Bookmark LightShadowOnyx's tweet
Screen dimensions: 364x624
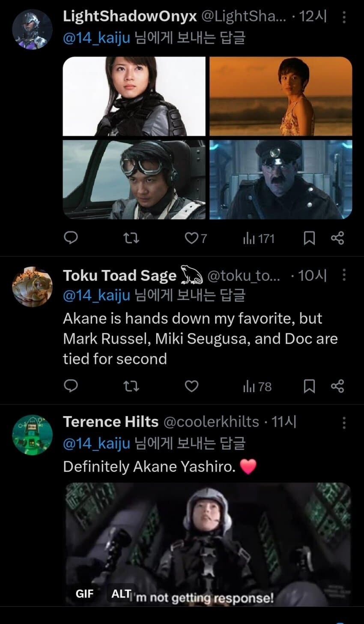(x=309, y=238)
